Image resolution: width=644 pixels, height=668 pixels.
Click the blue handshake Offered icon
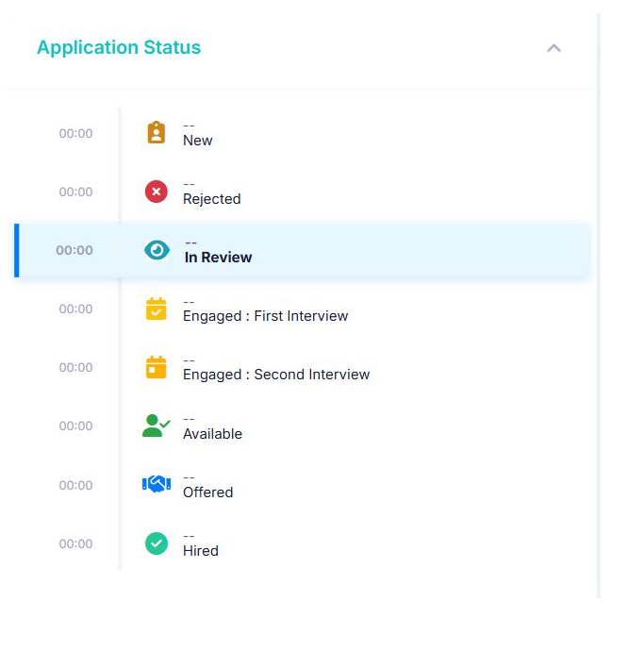156,484
